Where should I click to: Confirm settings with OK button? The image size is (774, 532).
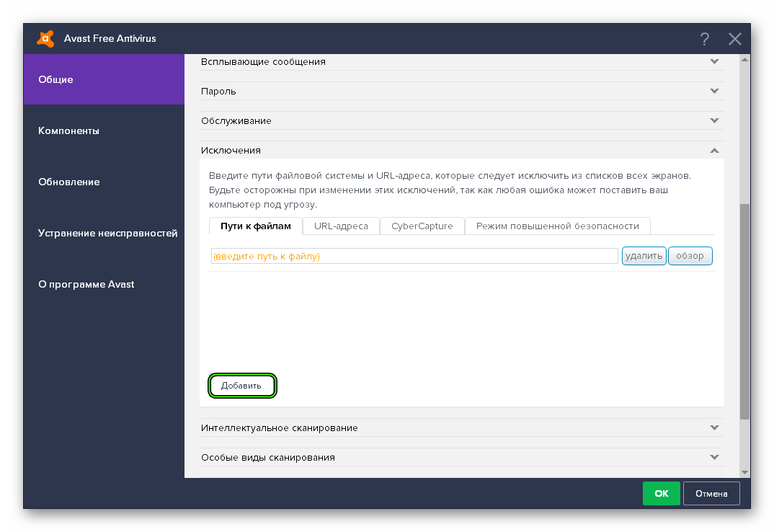[x=661, y=494]
